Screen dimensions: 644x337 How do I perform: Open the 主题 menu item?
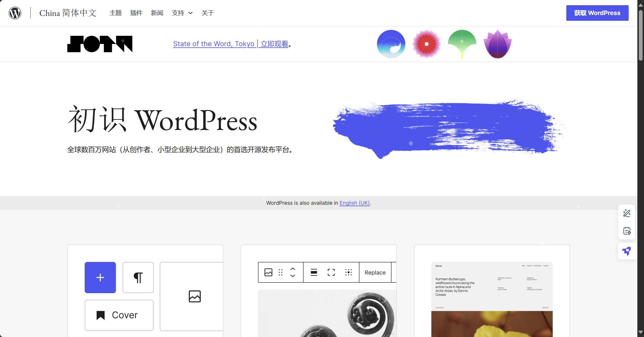pyautogui.click(x=115, y=13)
